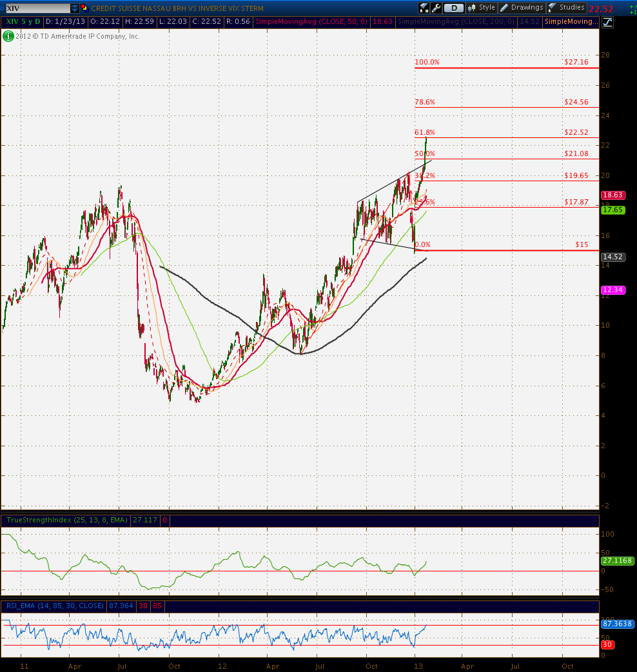
Task: Click the 2012 TD Ameritrade copyright text
Action: pyautogui.click(x=77, y=36)
